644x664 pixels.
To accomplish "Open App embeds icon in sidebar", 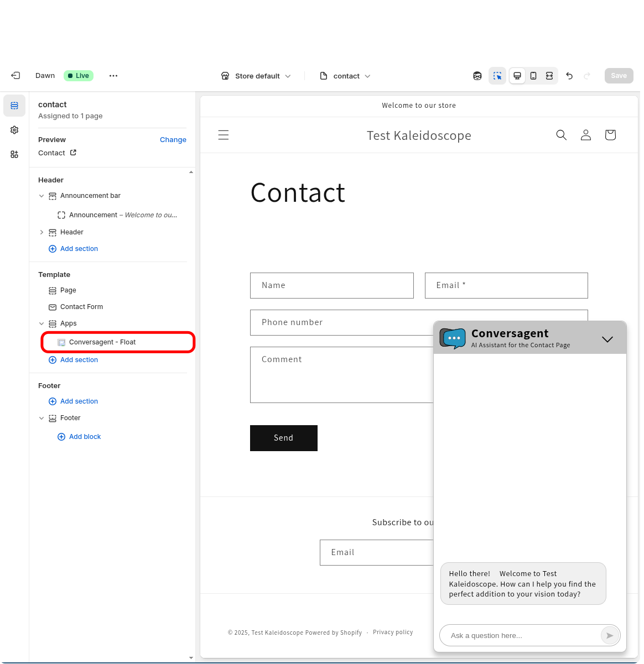I will click(14, 154).
